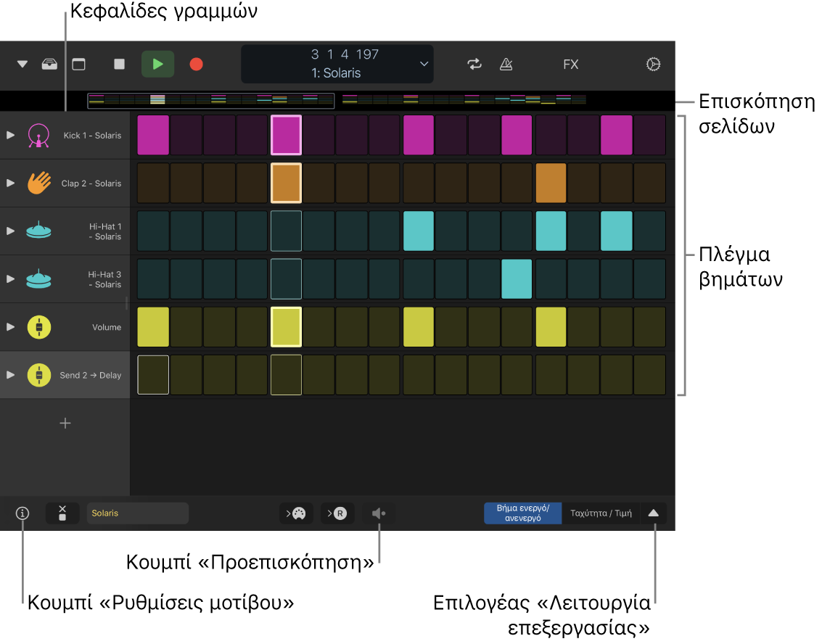Open the Browser inbox icon
Screen dimensions: 822x644
click(49, 65)
